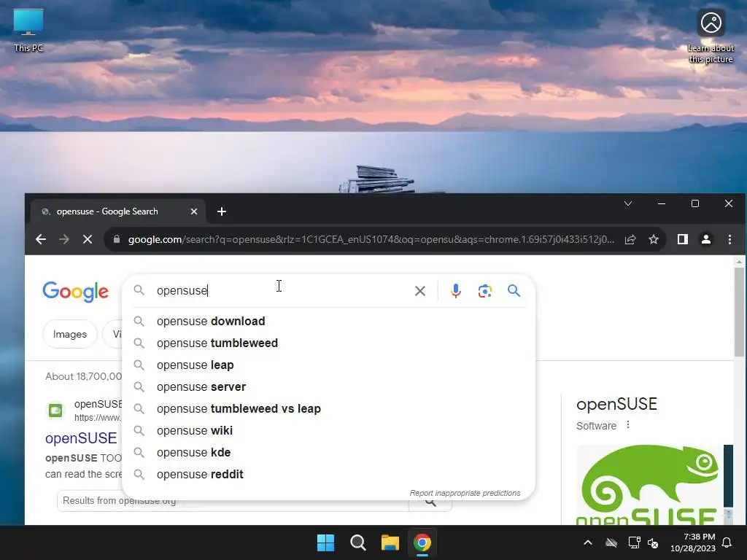The image size is (747, 560).
Task: Open the clock and date in taskbar
Action: click(693, 542)
